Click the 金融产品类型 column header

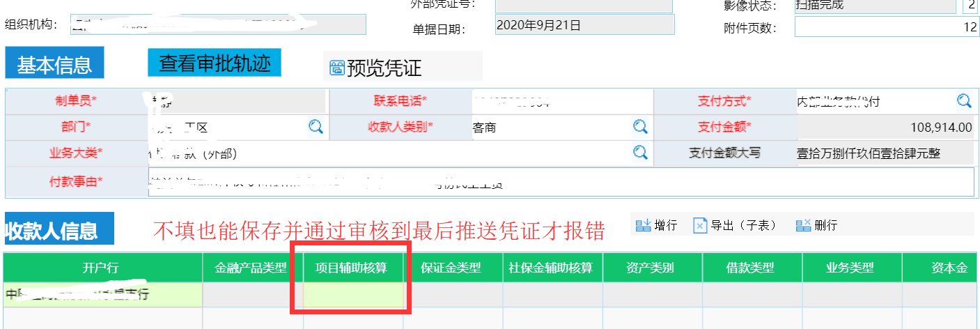click(x=253, y=268)
